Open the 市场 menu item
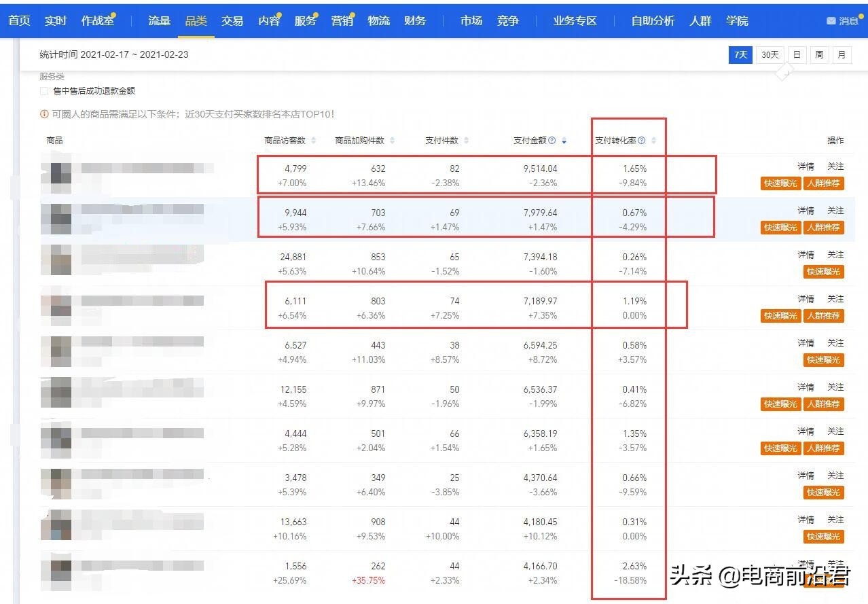This screenshot has width=868, height=604. click(471, 21)
